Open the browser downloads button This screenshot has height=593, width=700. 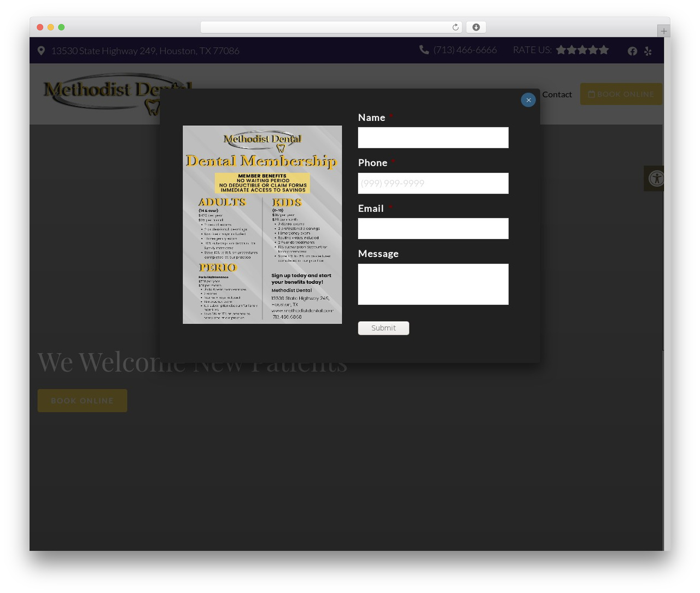pyautogui.click(x=476, y=27)
